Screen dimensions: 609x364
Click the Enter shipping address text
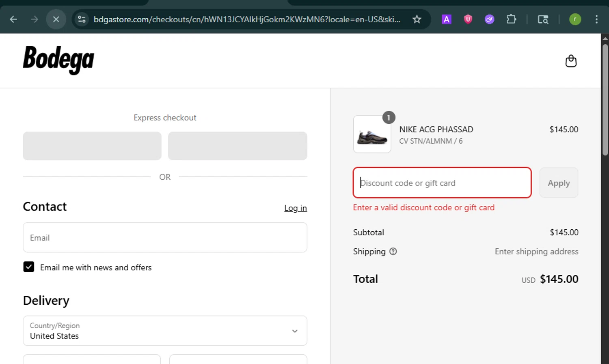[536, 251]
